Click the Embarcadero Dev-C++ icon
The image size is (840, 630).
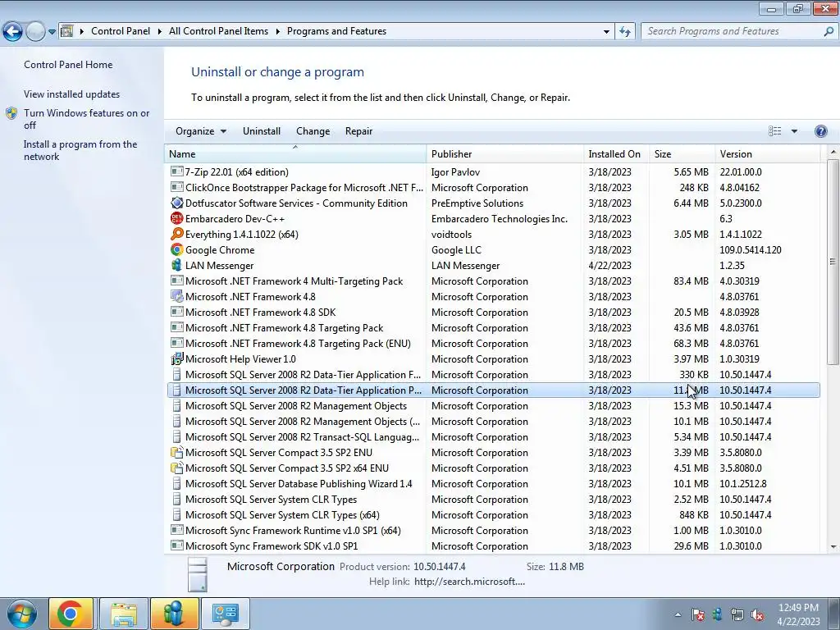[177, 218]
